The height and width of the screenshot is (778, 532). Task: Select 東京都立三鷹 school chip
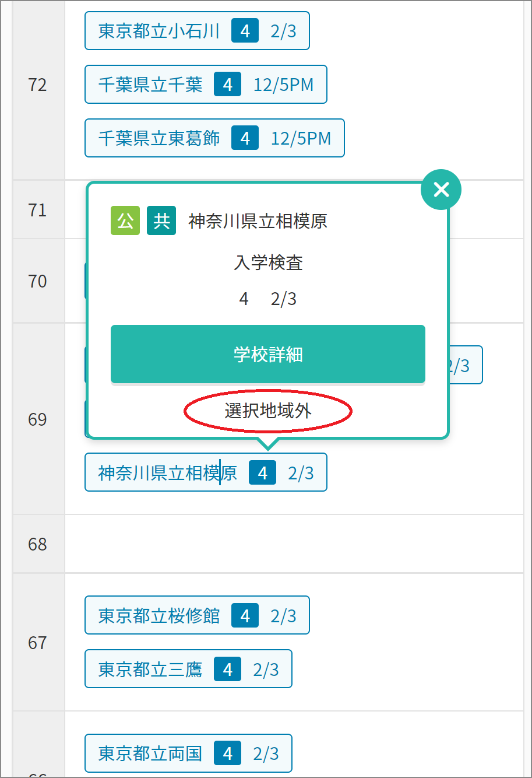(x=188, y=669)
